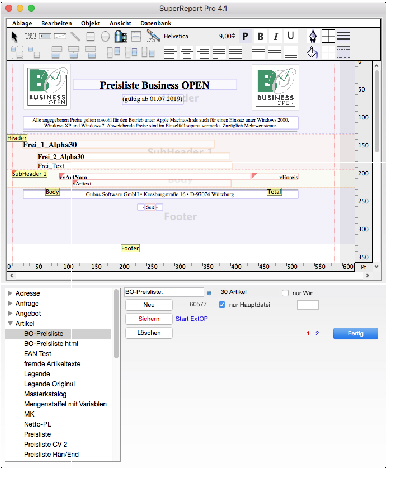Select BO-Preisliste in the report list
The image size is (399, 479).
coord(58,334)
